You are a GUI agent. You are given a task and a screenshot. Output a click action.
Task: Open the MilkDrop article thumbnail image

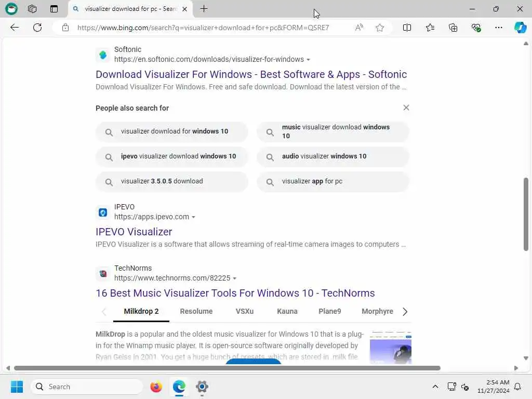(391, 348)
